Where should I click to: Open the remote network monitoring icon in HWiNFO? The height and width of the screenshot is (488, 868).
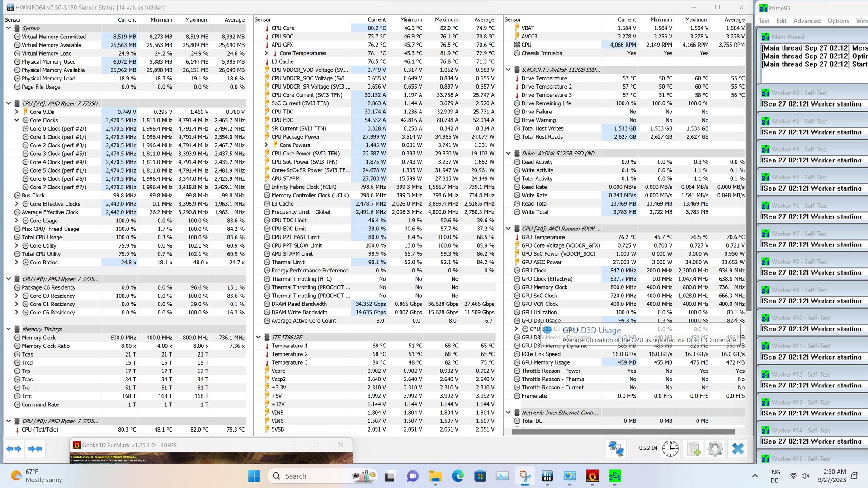[616, 448]
